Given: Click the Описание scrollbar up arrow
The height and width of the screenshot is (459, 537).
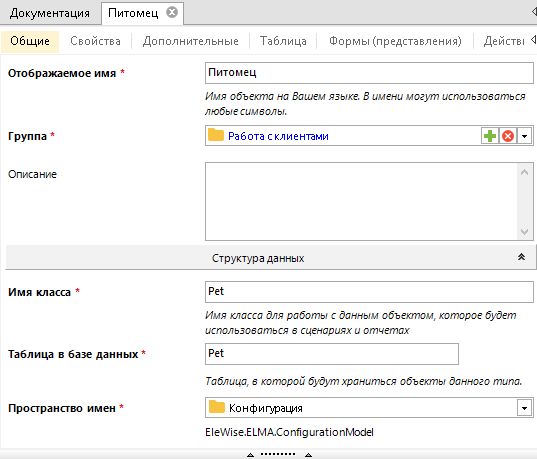Looking at the screenshot, I should tap(524, 172).
